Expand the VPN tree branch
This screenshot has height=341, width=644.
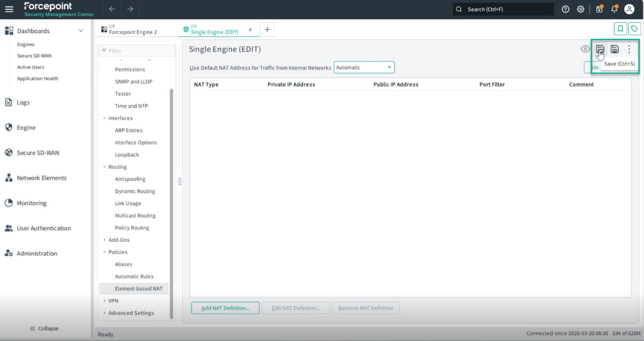[x=104, y=301]
